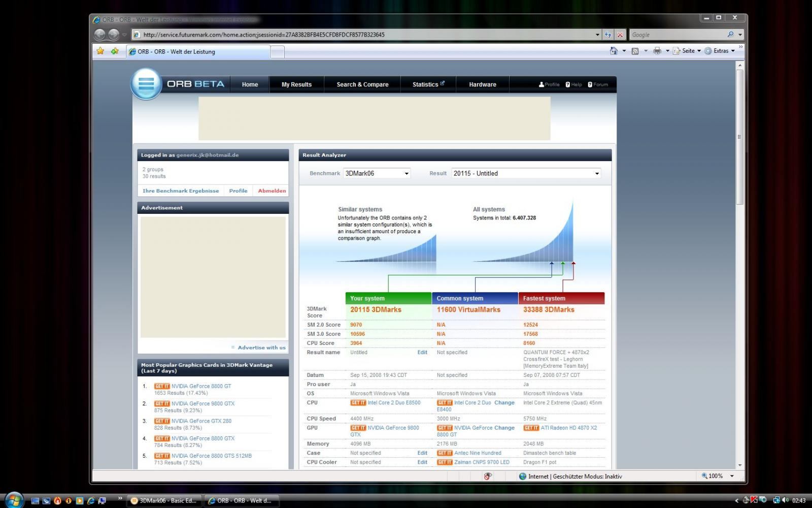812x508 pixels.
Task: Click the Internet Explorer quick launch icon
Action: pyautogui.click(x=91, y=500)
